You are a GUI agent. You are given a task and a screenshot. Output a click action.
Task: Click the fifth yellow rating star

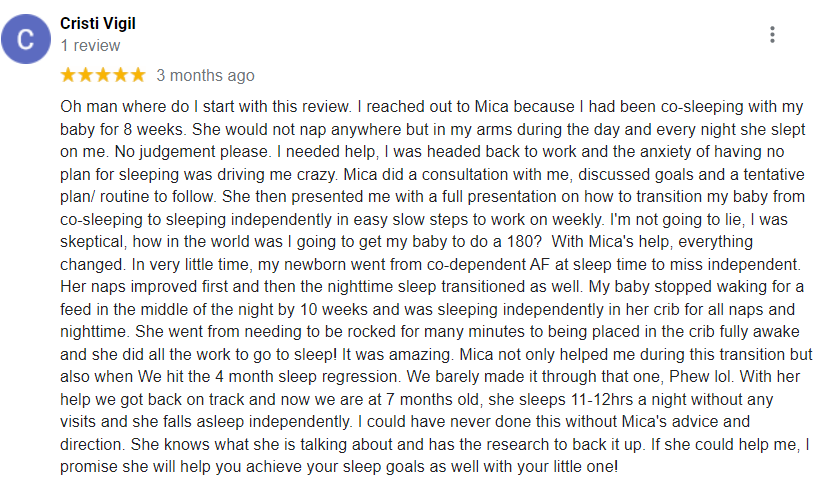[x=138, y=75]
